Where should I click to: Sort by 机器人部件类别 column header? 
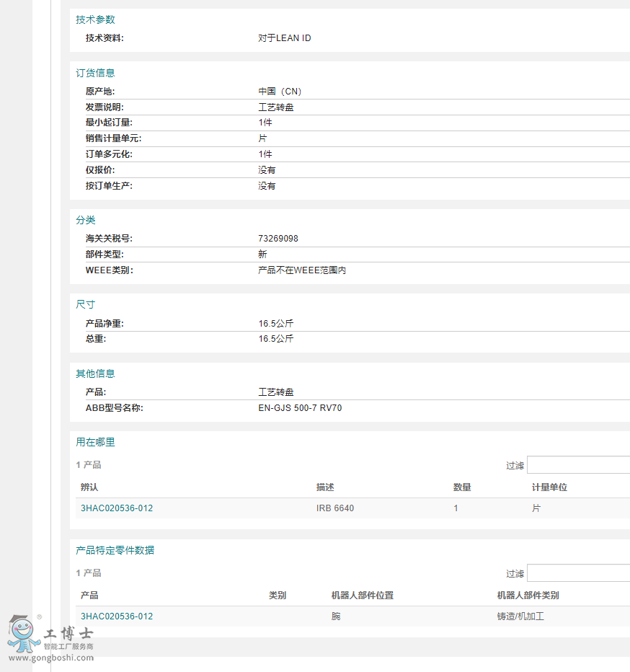pyautogui.click(x=528, y=596)
